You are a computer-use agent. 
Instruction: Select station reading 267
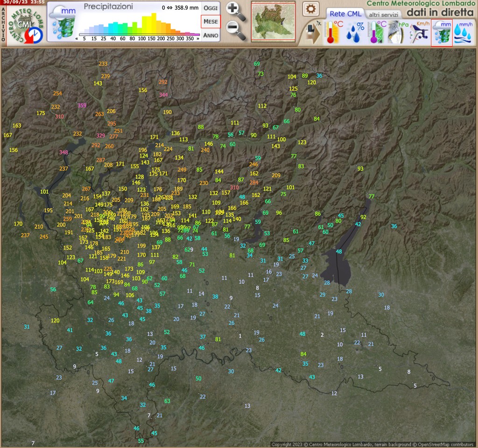point(86,189)
